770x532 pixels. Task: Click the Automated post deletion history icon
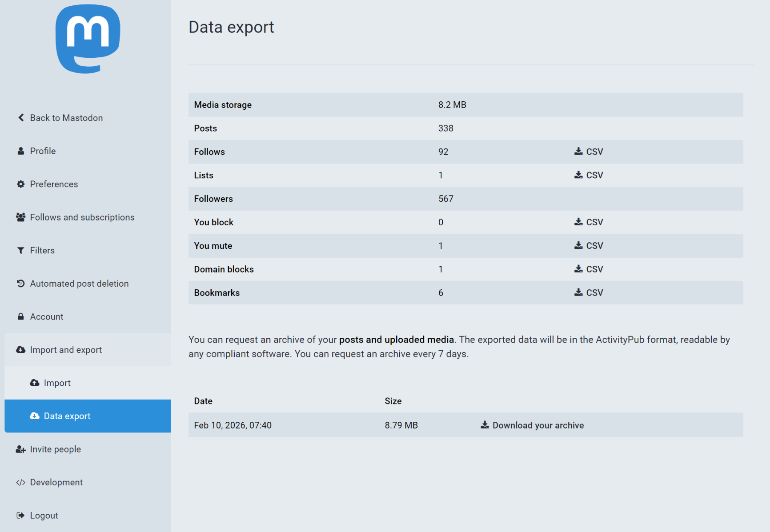click(21, 284)
